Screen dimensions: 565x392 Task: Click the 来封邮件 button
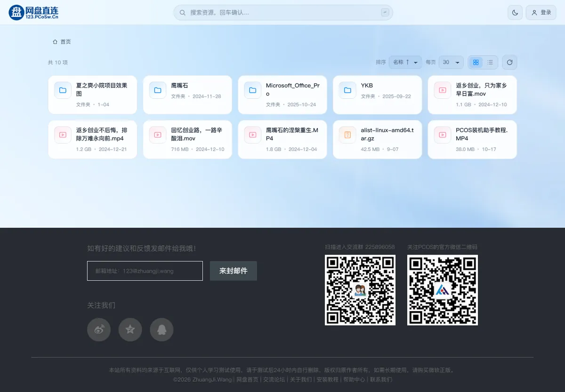click(234, 271)
